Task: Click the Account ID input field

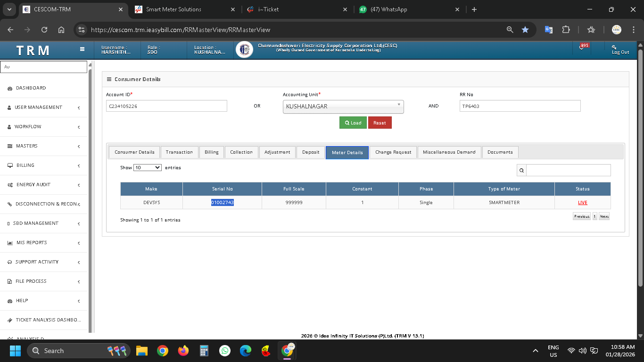Action: 166,106
